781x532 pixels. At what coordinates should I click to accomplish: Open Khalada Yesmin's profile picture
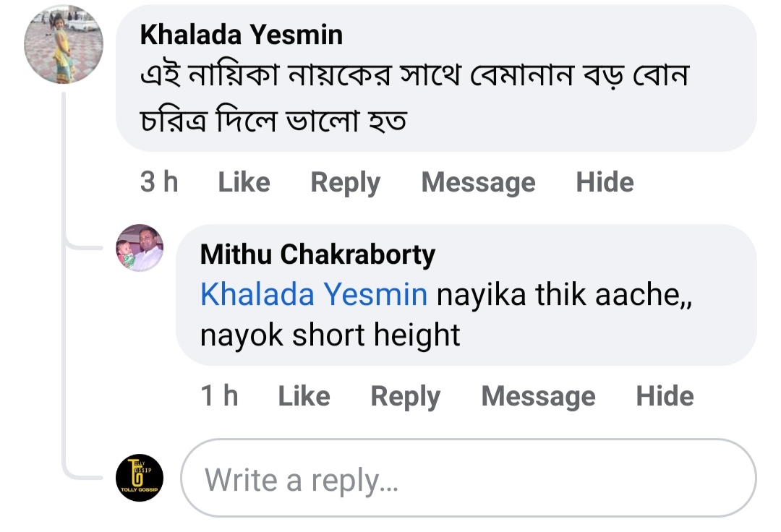coord(64,44)
